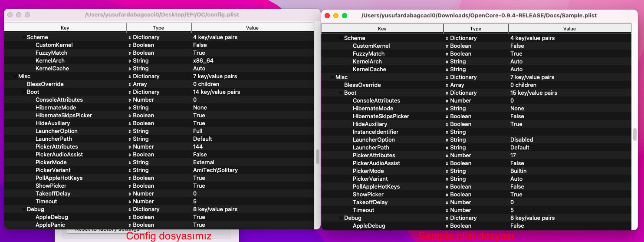Select the AmiTech\Solitary value in config.plist

215,170
